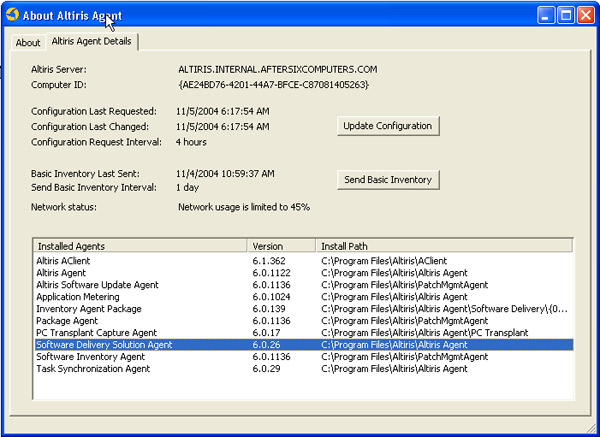Click the Configuration Last Requested timestamp
The height and width of the screenshot is (437, 600).
pos(223,111)
